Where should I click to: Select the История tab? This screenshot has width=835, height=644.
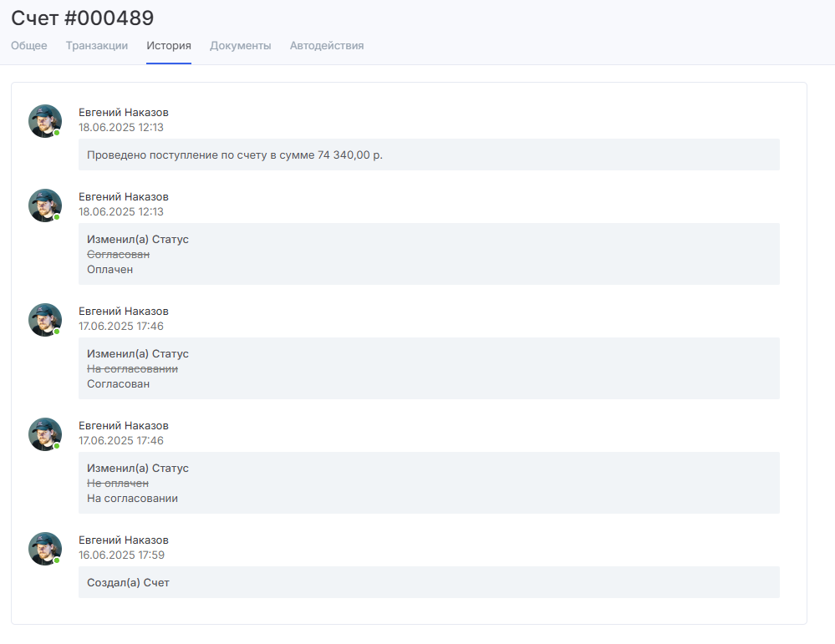pyautogui.click(x=169, y=46)
